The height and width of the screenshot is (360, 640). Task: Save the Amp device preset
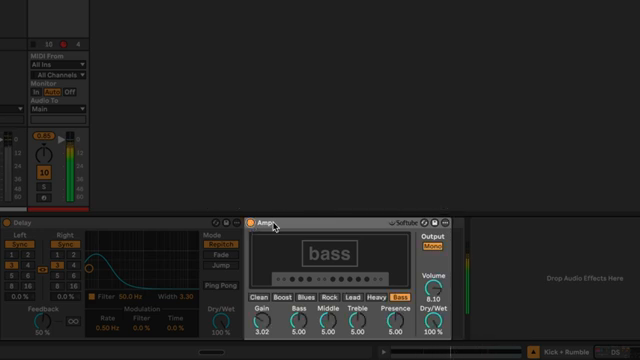[435, 223]
